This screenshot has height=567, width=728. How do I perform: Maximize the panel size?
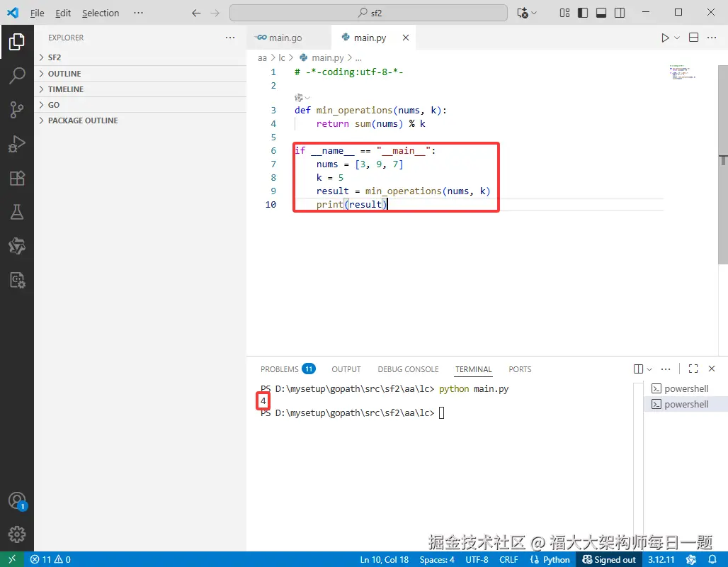tap(693, 369)
